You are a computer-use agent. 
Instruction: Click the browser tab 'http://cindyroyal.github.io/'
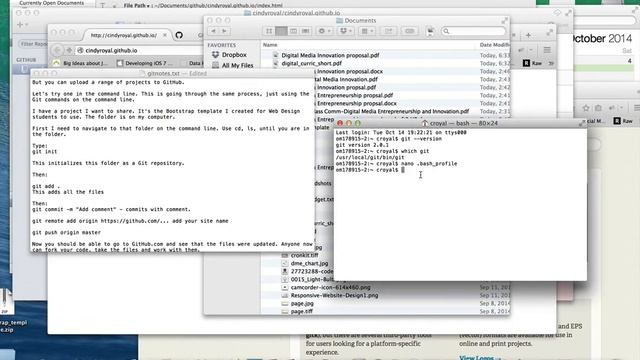(124, 36)
